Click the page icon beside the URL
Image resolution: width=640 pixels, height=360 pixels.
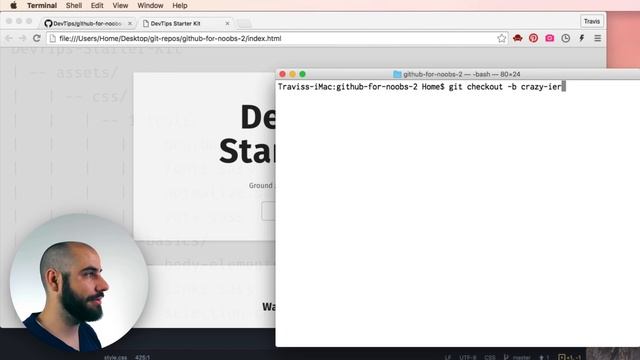(x=52, y=38)
